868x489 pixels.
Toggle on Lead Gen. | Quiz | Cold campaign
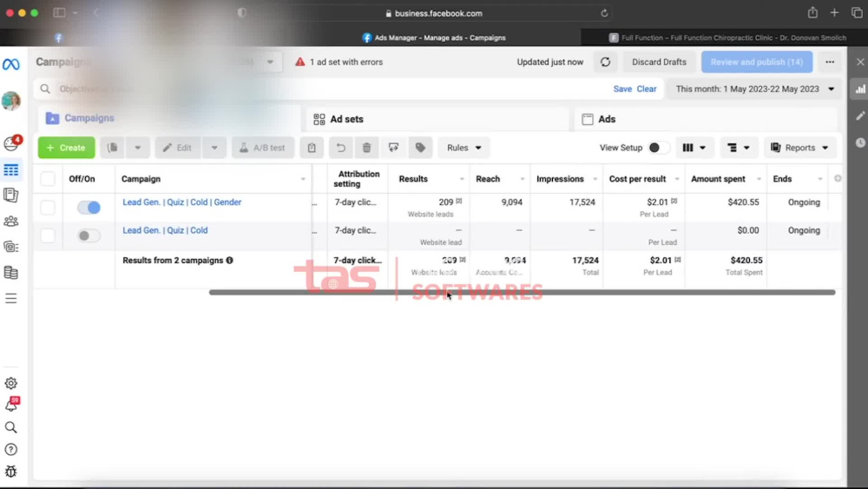89,236
